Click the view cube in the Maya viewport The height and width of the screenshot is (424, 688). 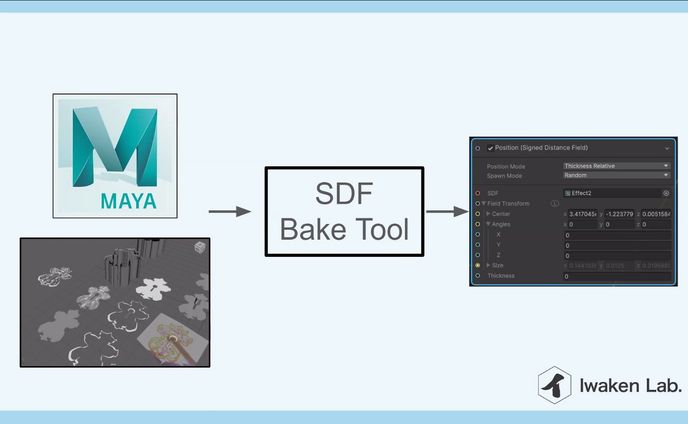pos(200,248)
